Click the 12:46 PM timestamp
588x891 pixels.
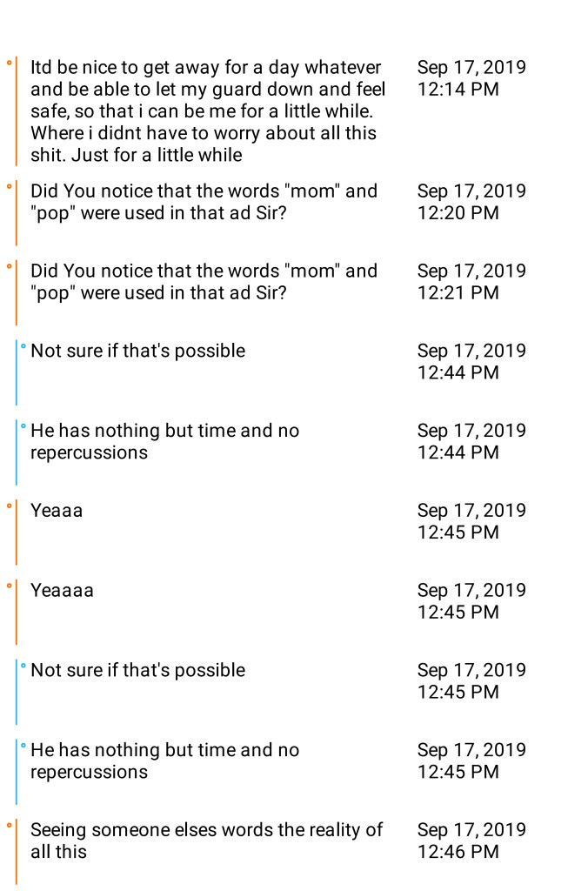(x=471, y=841)
